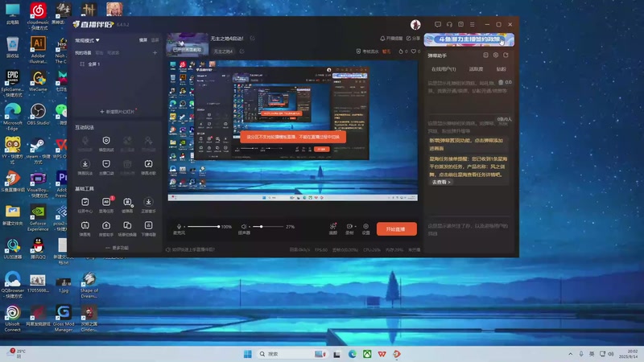This screenshot has height=362, width=644.
Task: Select the scene tab next to 我的场景
Action: 99,52
